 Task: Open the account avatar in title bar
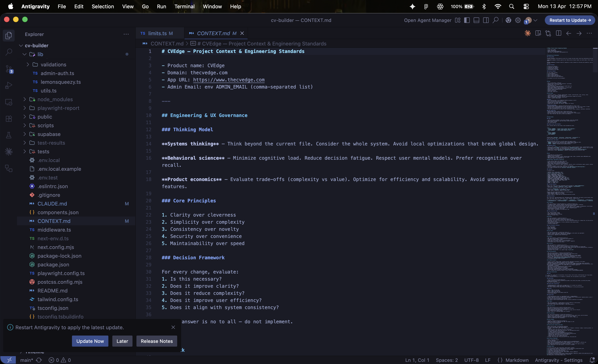click(528, 20)
